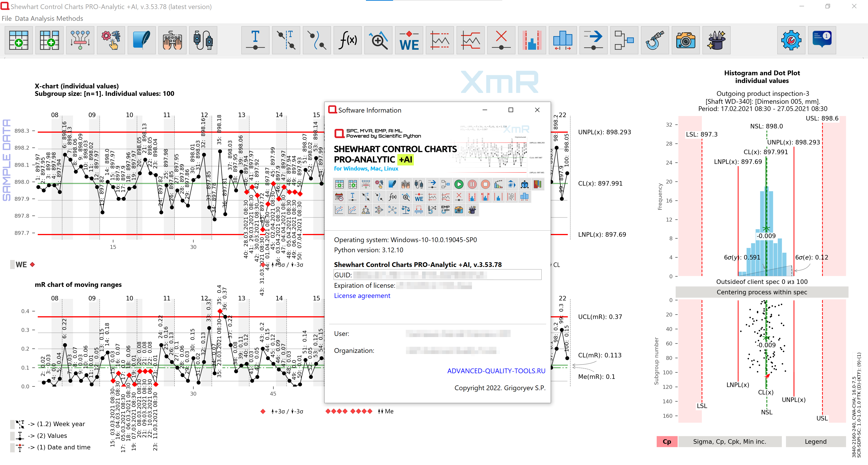Screen dimensions: 868x465
Task: Click the USL: 898.6 label on histogram
Action: 822,118
